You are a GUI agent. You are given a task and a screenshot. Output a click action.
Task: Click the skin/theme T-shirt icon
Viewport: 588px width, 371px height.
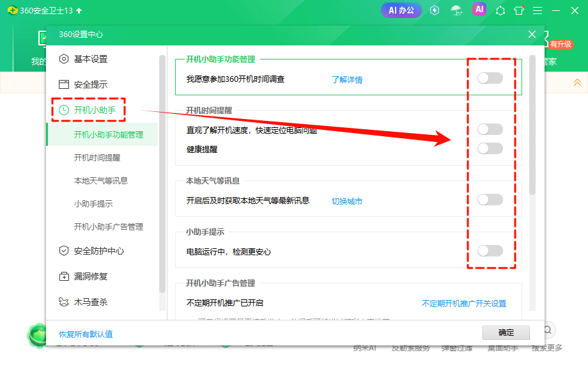[519, 10]
